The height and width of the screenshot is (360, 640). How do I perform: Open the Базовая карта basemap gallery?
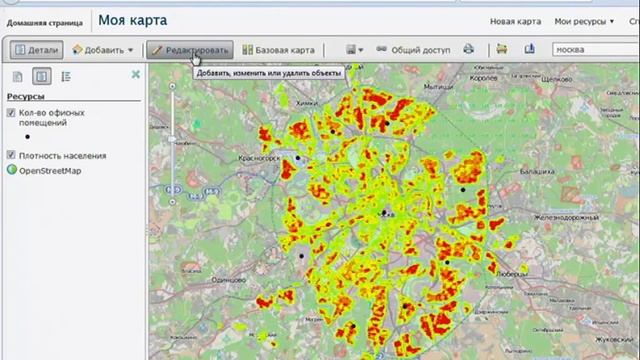point(278,50)
